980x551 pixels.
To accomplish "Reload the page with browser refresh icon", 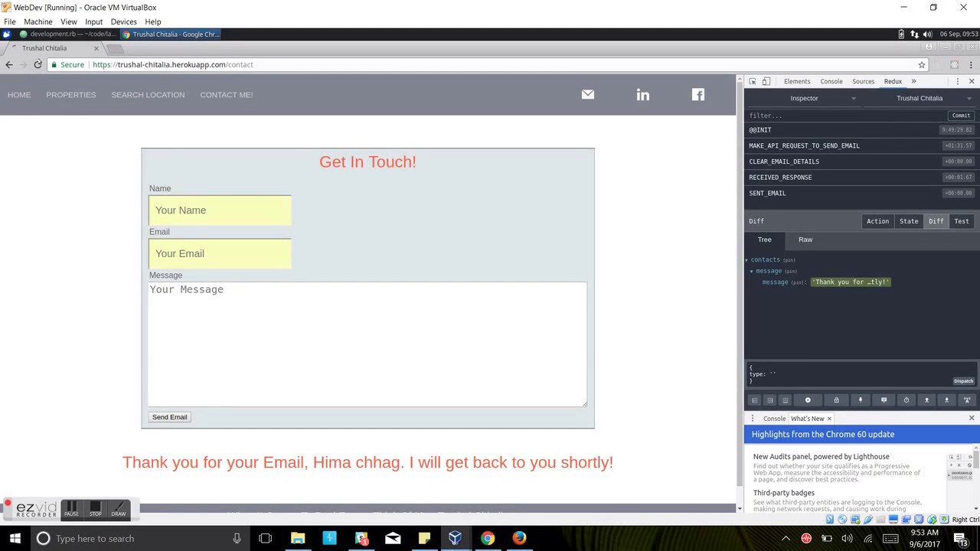I will pos(38,64).
